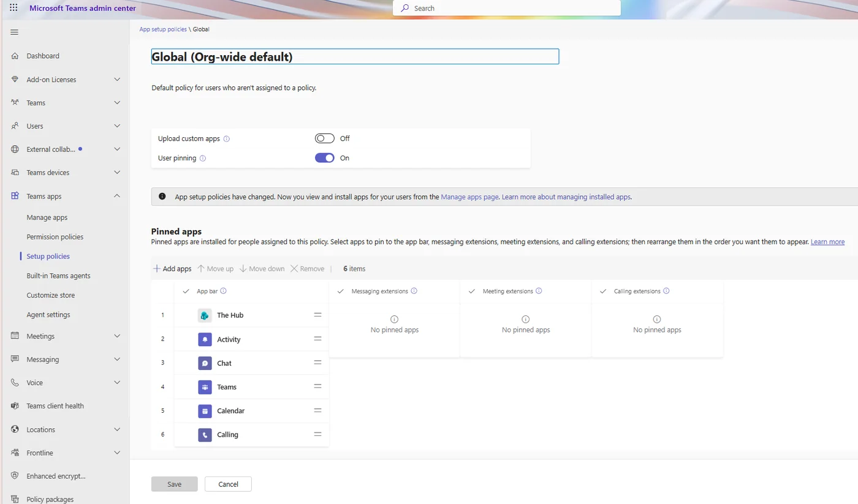
Task: Go back via App setup policies breadcrumb
Action: pos(163,29)
